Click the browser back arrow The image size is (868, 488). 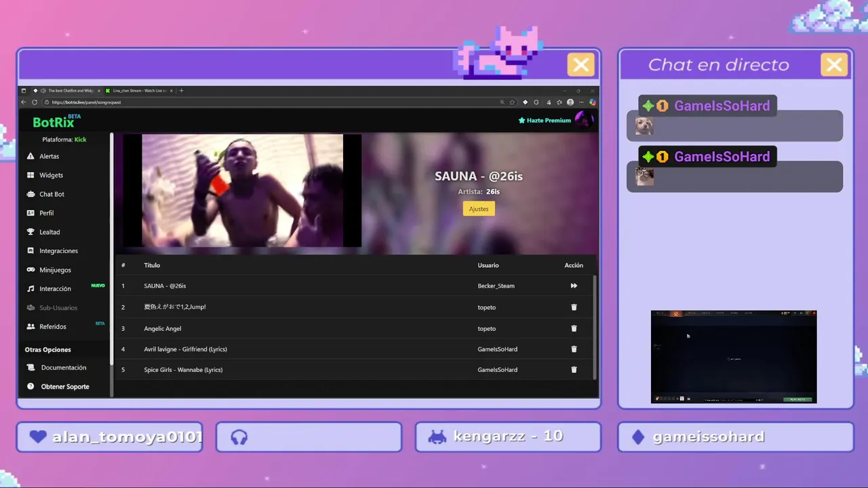(x=24, y=102)
